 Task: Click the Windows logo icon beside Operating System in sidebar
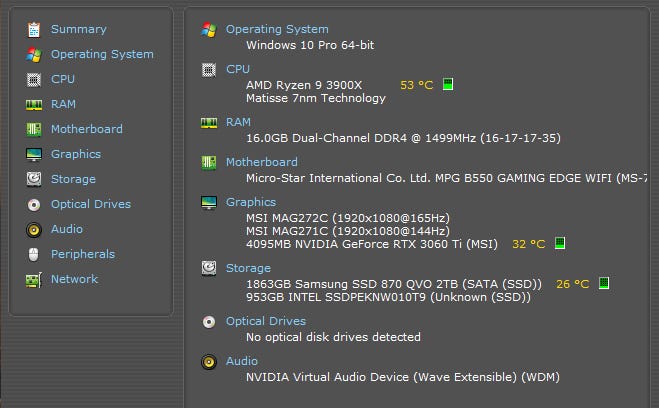(x=34, y=54)
